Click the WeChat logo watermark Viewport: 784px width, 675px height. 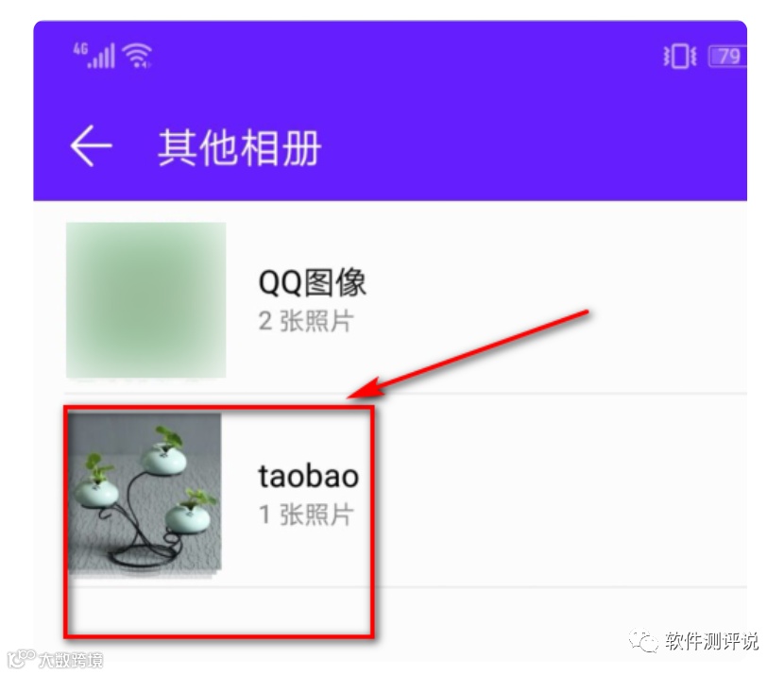point(643,640)
